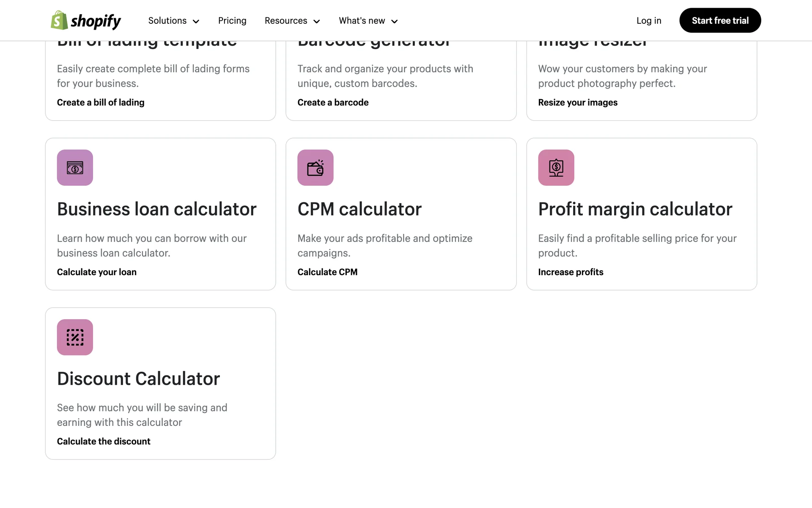
Task: Open the What's new dropdown
Action: click(x=368, y=21)
